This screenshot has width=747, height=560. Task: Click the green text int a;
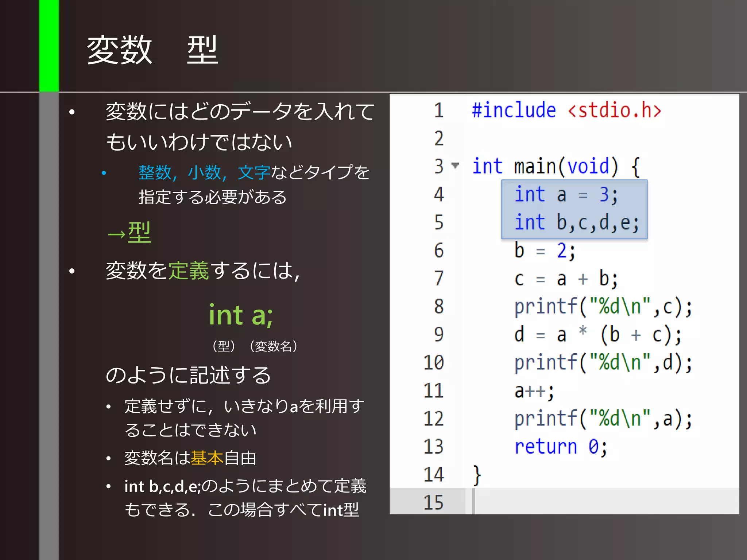pos(241,315)
